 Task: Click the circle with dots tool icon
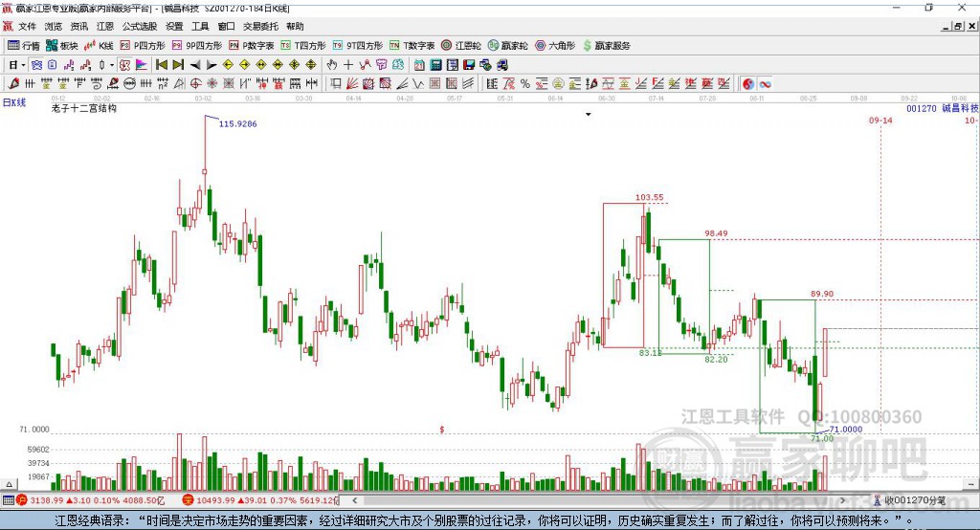tap(130, 84)
